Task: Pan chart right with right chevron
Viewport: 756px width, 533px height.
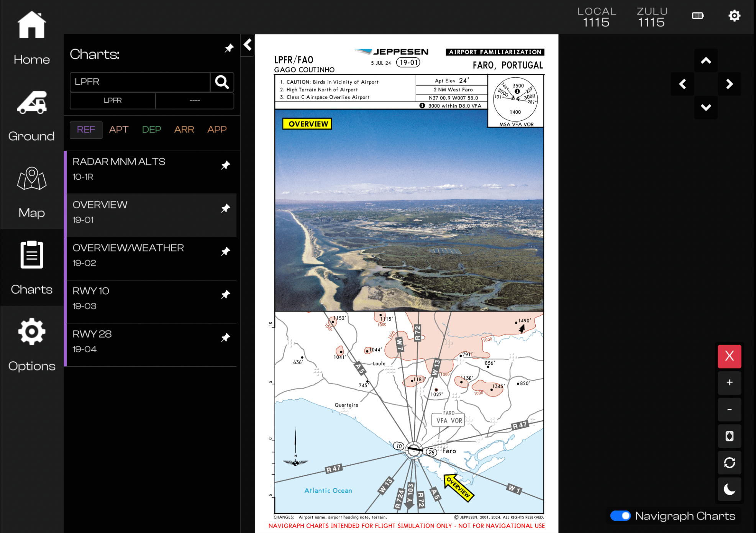Action: [729, 84]
